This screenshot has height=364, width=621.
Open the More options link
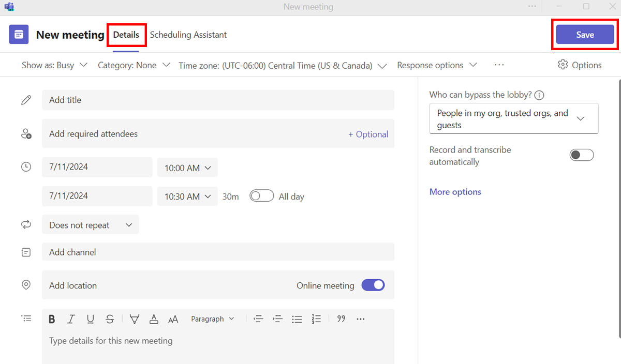click(455, 192)
